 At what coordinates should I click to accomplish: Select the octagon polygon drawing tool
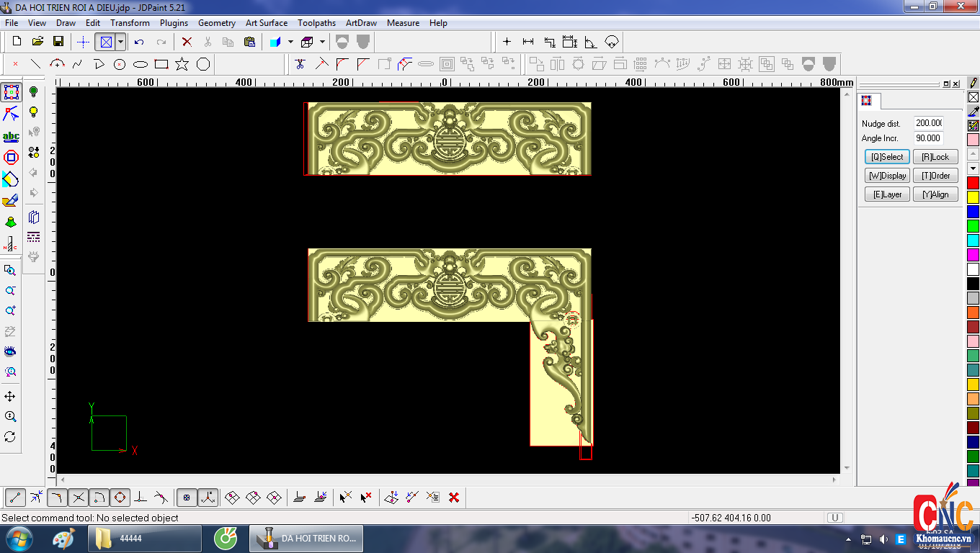203,64
